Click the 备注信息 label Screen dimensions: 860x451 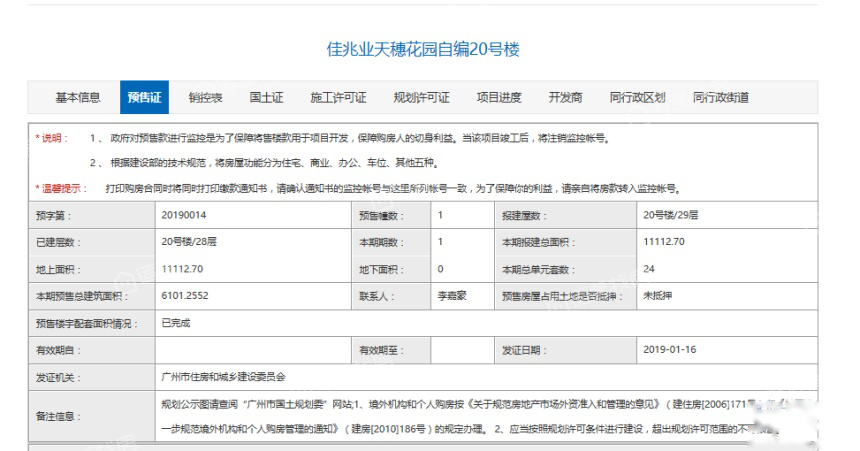(x=58, y=416)
